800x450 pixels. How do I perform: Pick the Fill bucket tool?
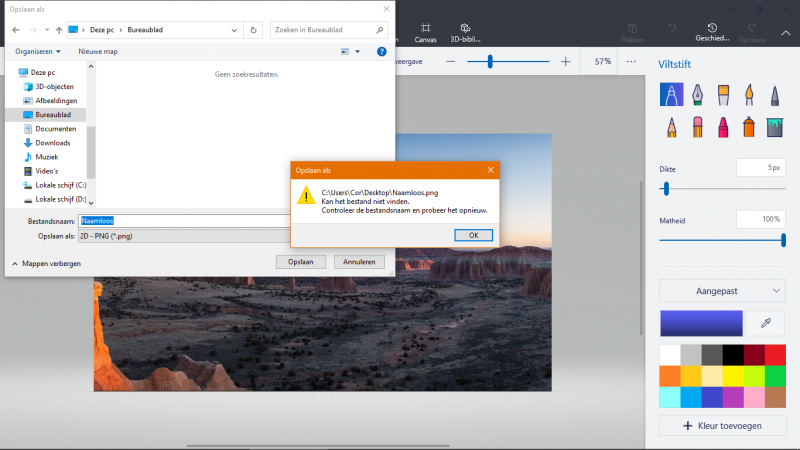(x=775, y=128)
